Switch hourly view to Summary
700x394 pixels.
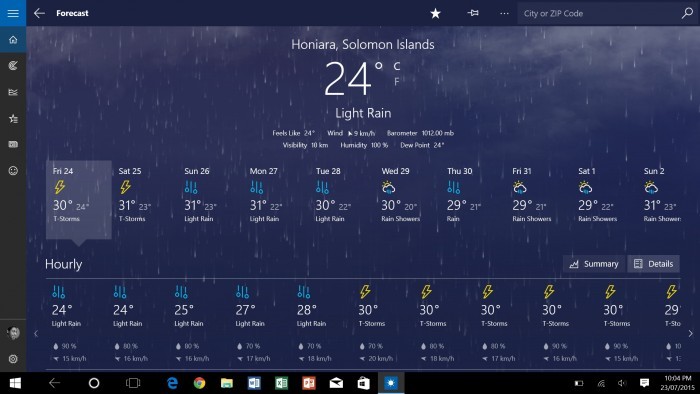pos(594,264)
